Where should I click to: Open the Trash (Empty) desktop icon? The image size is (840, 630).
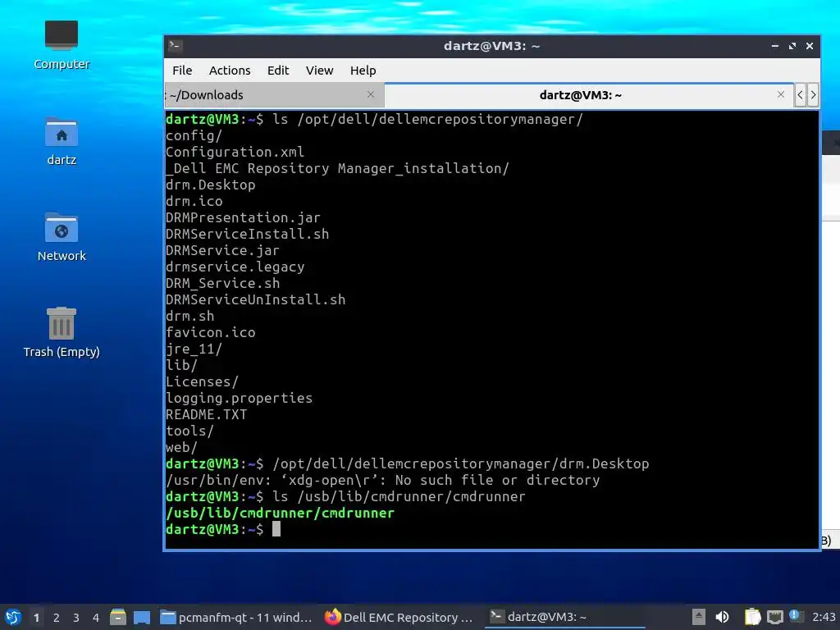click(x=61, y=333)
